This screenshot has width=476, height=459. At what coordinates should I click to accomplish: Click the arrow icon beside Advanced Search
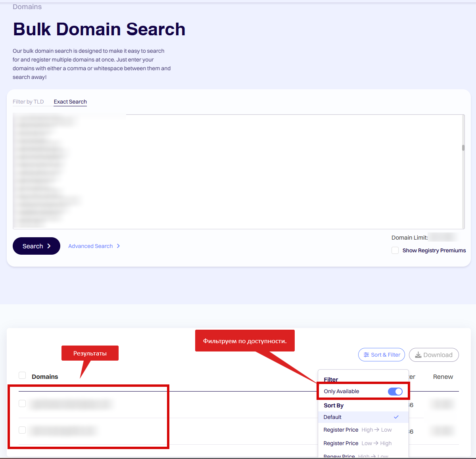(118, 246)
